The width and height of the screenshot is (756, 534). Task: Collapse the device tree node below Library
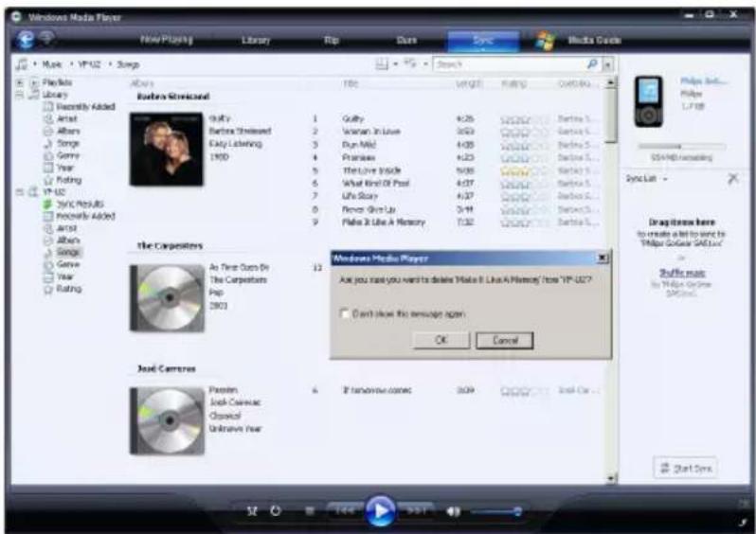(20, 192)
